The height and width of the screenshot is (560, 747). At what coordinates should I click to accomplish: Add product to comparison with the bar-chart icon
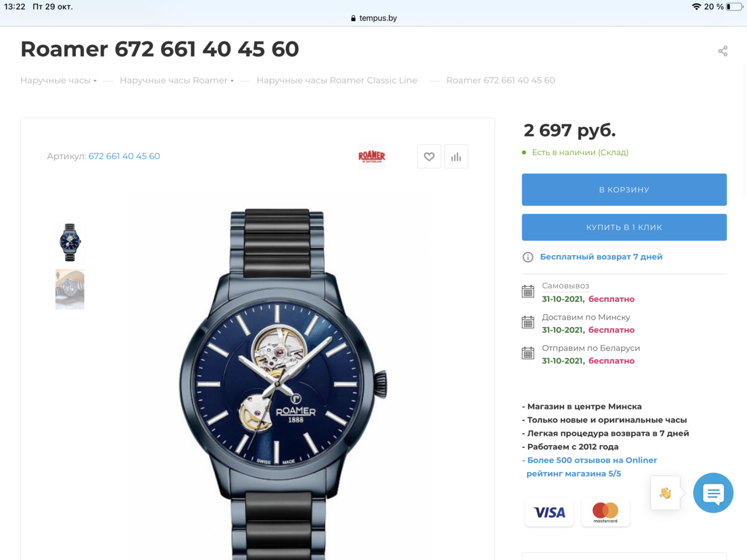coord(456,156)
